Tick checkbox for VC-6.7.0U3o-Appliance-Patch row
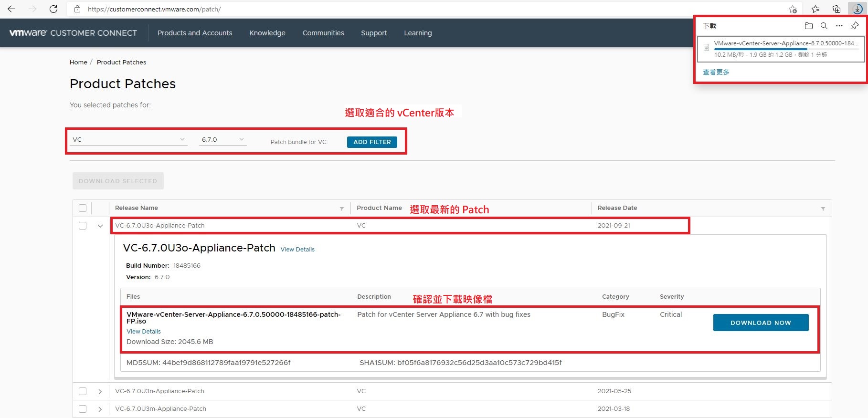The width and height of the screenshot is (868, 418). coord(83,226)
